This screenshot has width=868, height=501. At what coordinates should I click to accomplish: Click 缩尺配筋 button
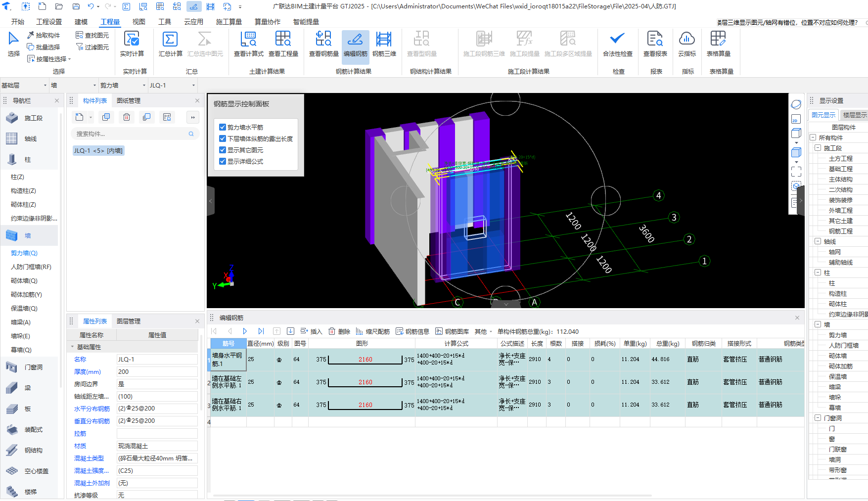click(373, 331)
